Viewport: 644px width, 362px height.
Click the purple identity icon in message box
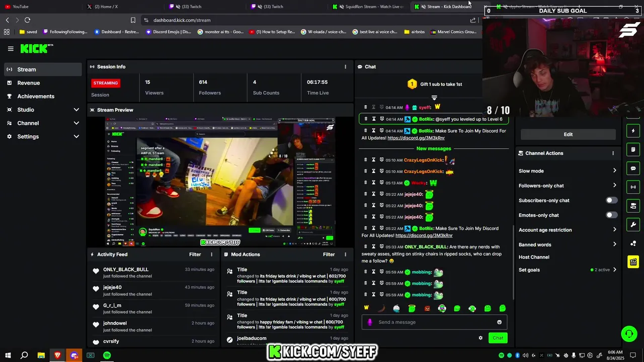[370, 322]
